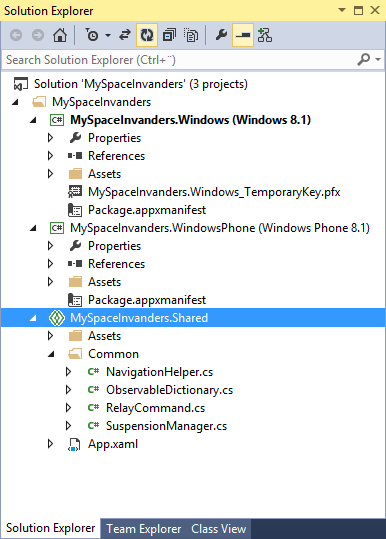The width and height of the screenshot is (386, 539).
Task: Open Pending Changes Filter clock icon
Action: (92, 35)
